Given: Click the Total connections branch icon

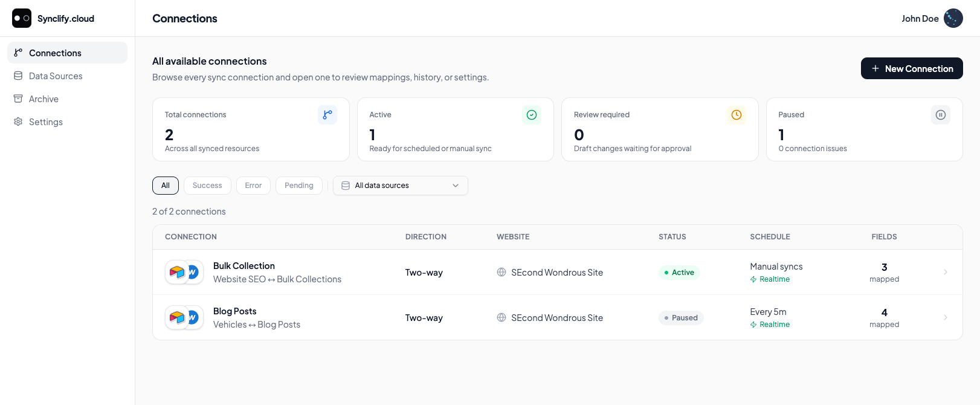Looking at the screenshot, I should pyautogui.click(x=327, y=115).
